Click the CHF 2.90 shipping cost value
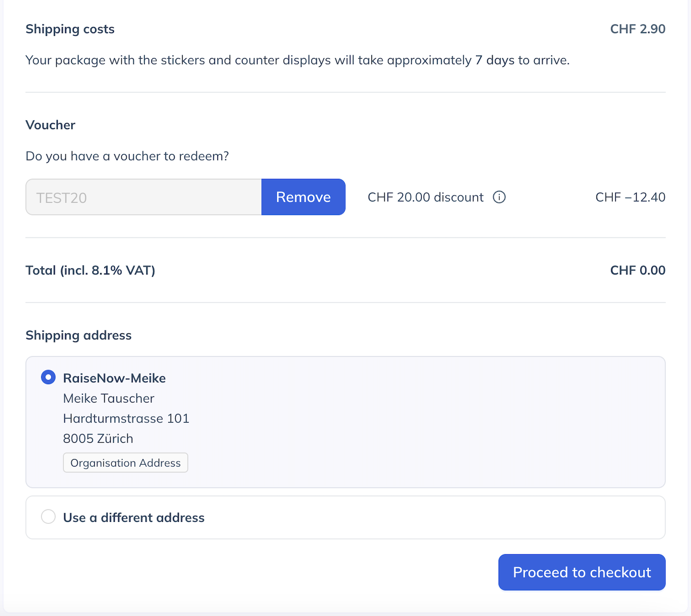Image resolution: width=691 pixels, height=616 pixels. [637, 29]
